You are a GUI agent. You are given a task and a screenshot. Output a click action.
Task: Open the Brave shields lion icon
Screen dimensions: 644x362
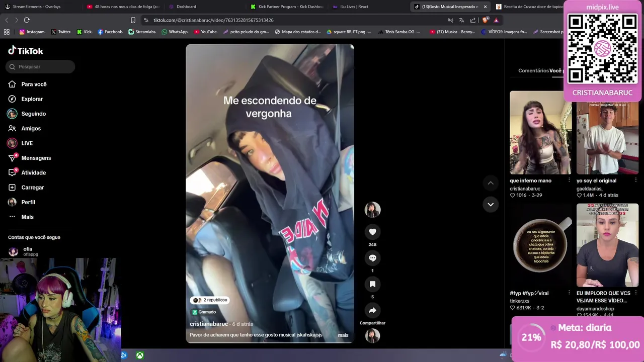pyautogui.click(x=485, y=20)
